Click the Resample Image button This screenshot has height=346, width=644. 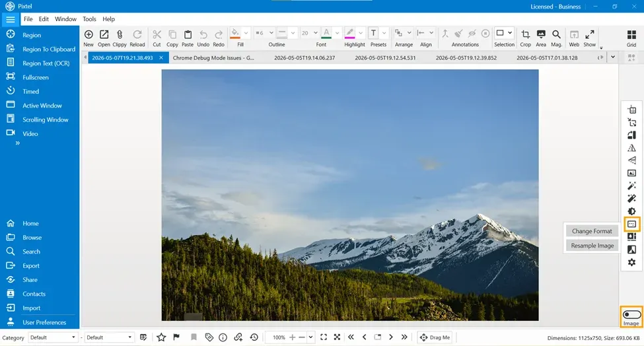(592, 246)
